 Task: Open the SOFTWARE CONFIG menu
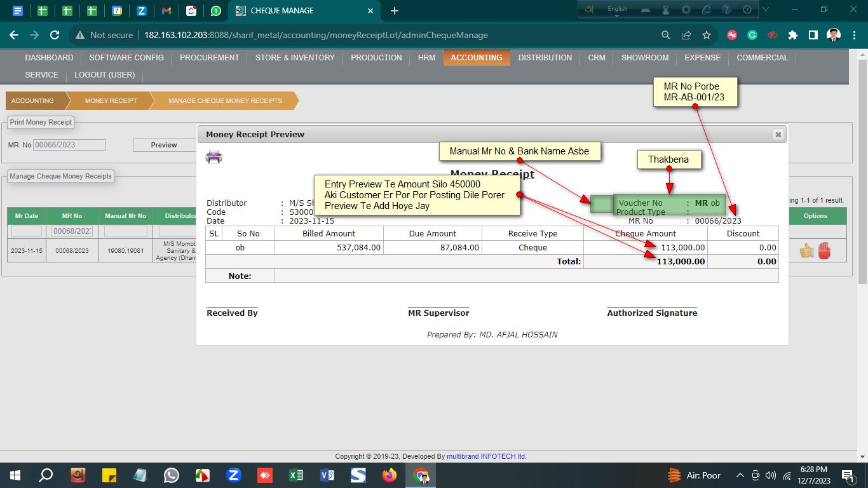[x=126, y=58]
